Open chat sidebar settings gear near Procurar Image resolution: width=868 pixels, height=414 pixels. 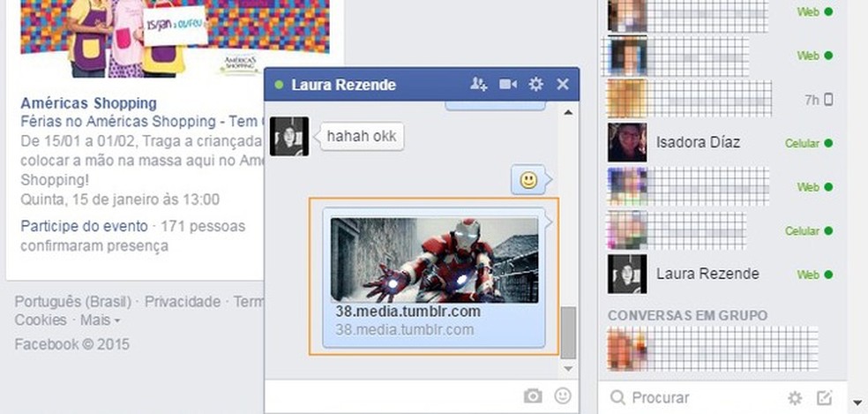[x=795, y=397]
